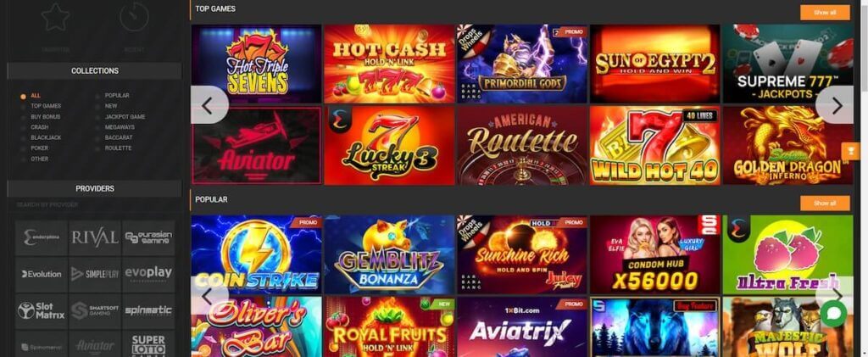Open the Favorites star icon

(55, 18)
